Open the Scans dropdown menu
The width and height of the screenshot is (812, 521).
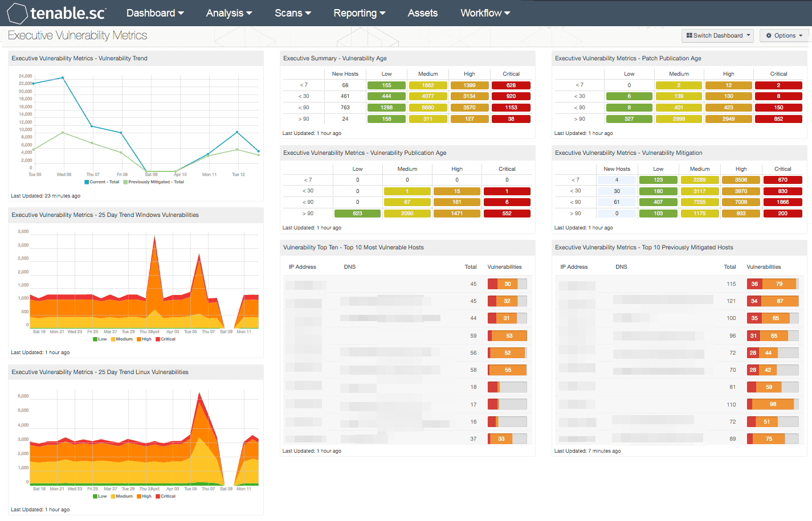[293, 13]
